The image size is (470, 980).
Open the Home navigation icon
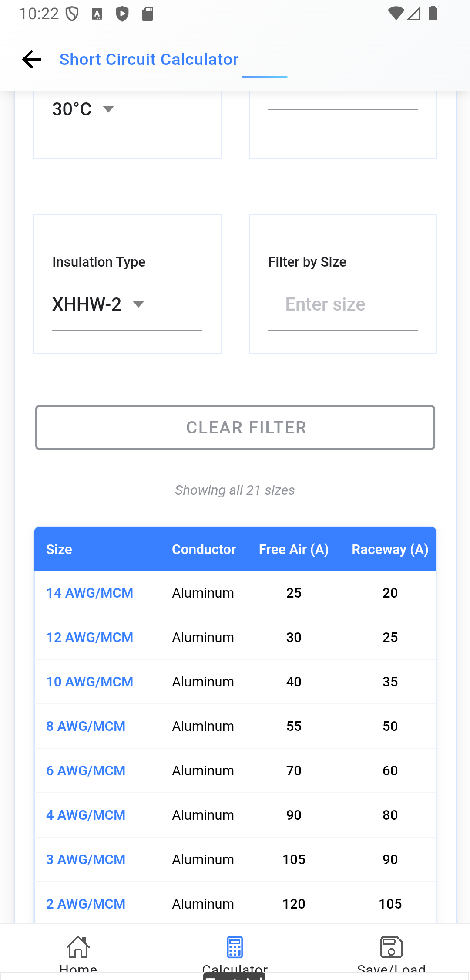tap(78, 947)
